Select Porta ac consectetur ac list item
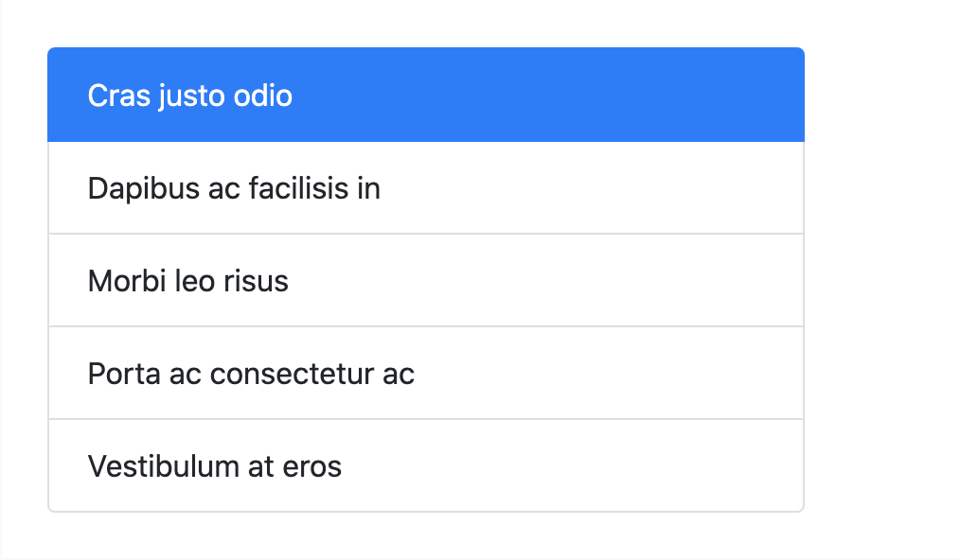This screenshot has width=960, height=560. (425, 374)
